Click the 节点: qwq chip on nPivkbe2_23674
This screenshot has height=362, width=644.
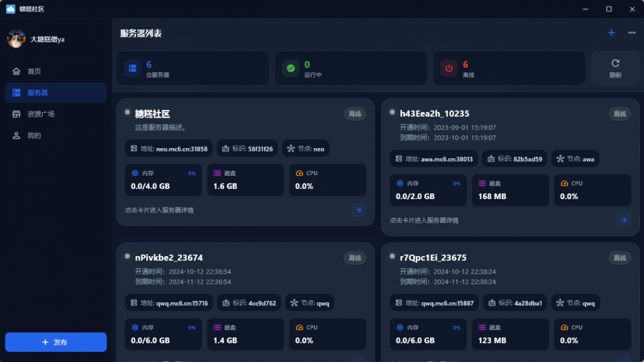coord(310,303)
